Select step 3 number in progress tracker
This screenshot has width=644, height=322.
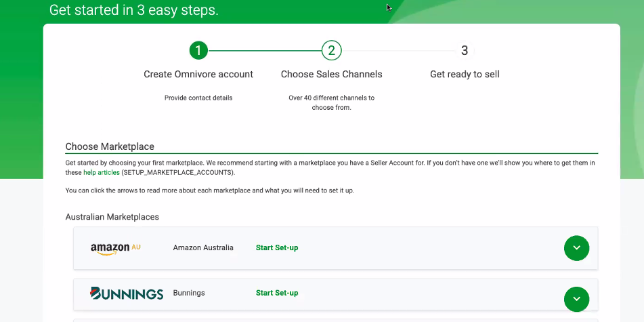465,51
